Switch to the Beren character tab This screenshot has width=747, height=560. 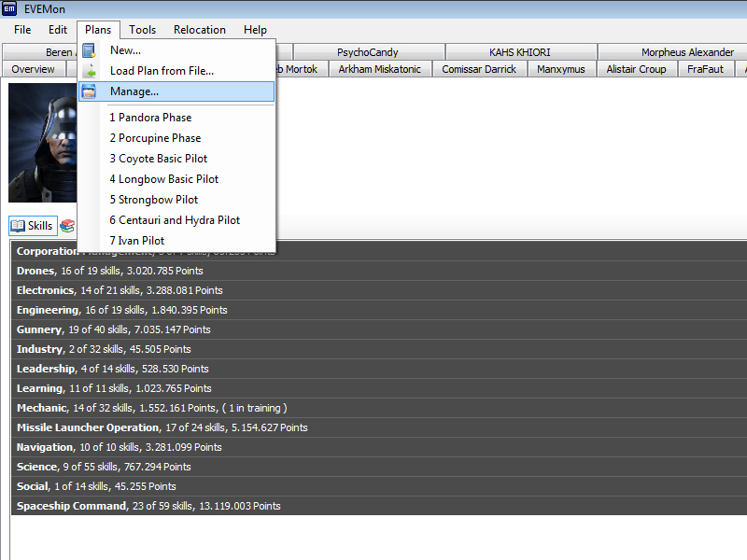pyautogui.click(x=40, y=52)
